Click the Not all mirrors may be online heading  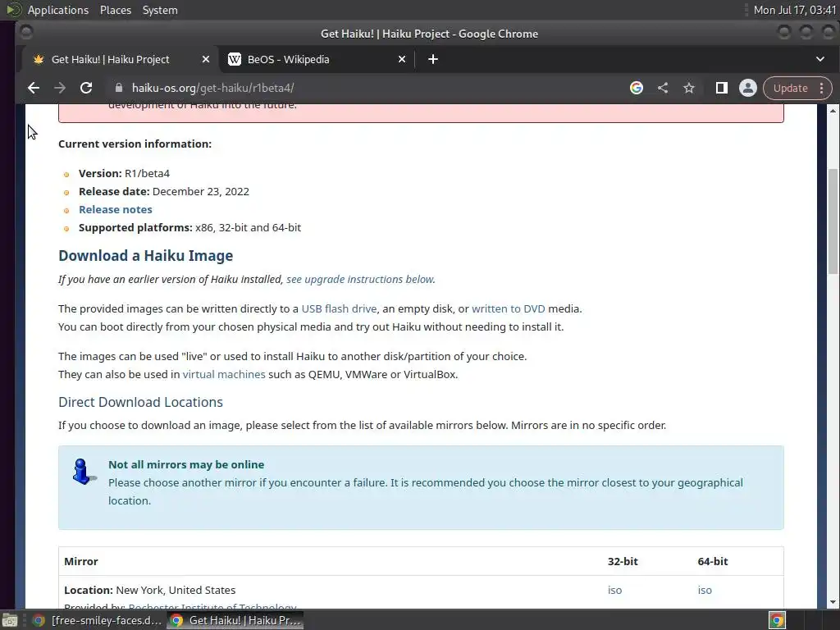pos(186,464)
